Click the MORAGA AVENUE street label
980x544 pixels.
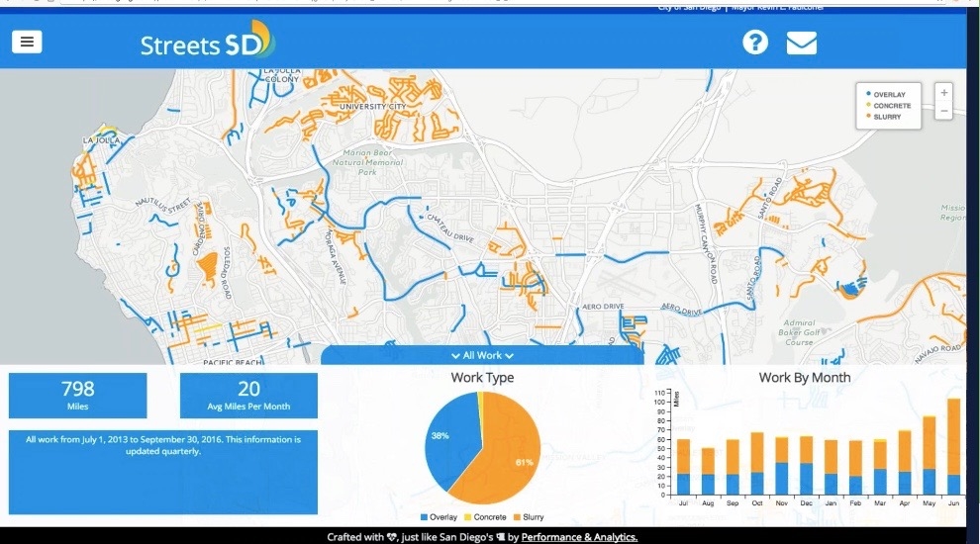click(335, 257)
